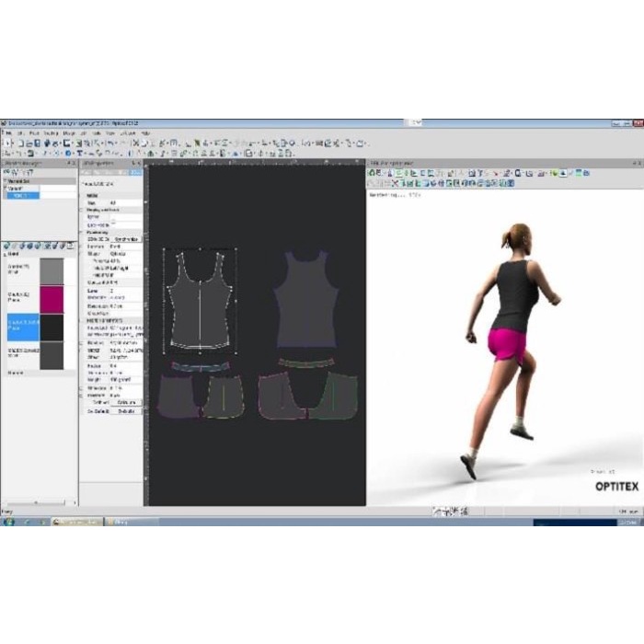Viewport: 644px width, 644px height.
Task: Select the arrow pointer tool in main toolbar
Action: point(8,144)
